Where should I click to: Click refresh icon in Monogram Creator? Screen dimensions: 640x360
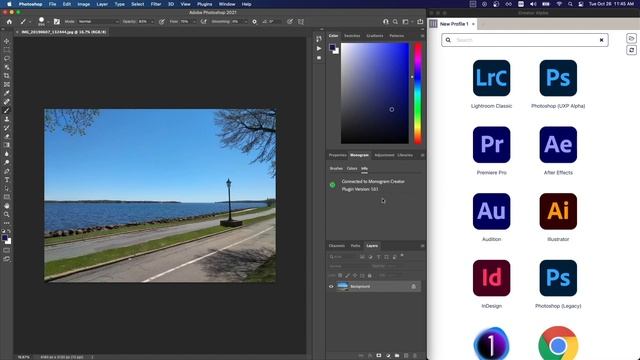(631, 50)
